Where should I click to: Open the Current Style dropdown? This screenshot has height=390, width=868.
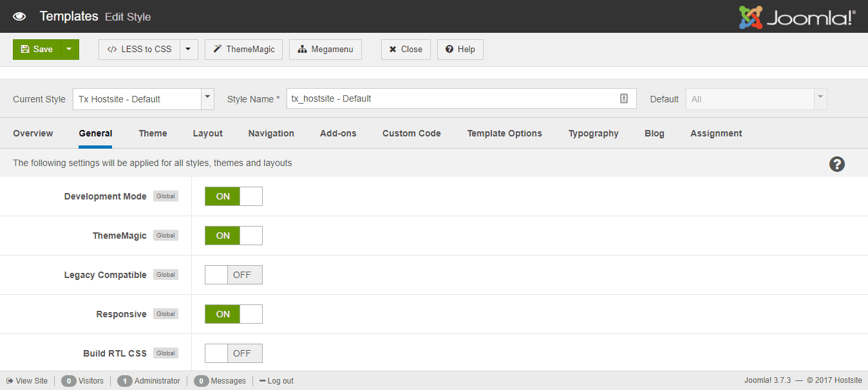pyautogui.click(x=143, y=99)
